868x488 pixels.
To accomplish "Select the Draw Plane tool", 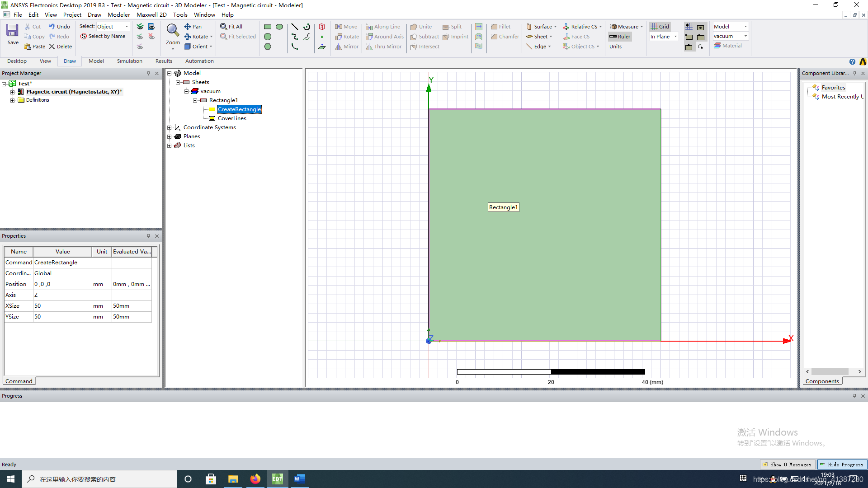I will (x=322, y=47).
